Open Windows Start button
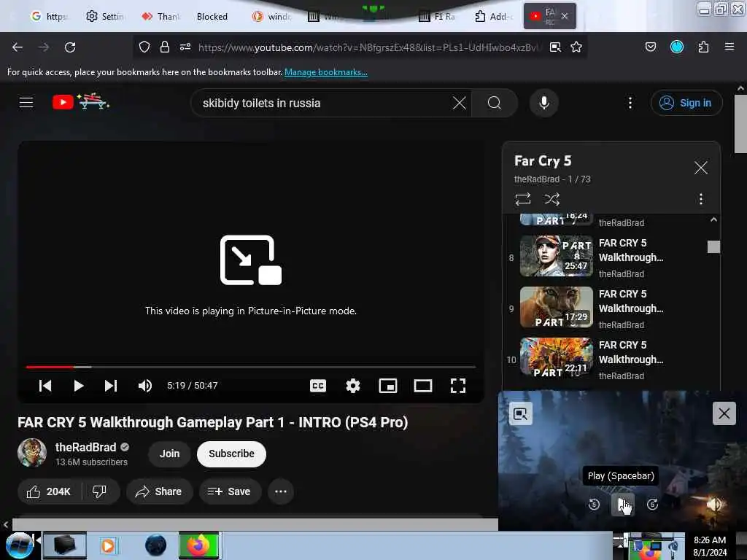Viewport: 747px width, 560px height. click(19, 545)
